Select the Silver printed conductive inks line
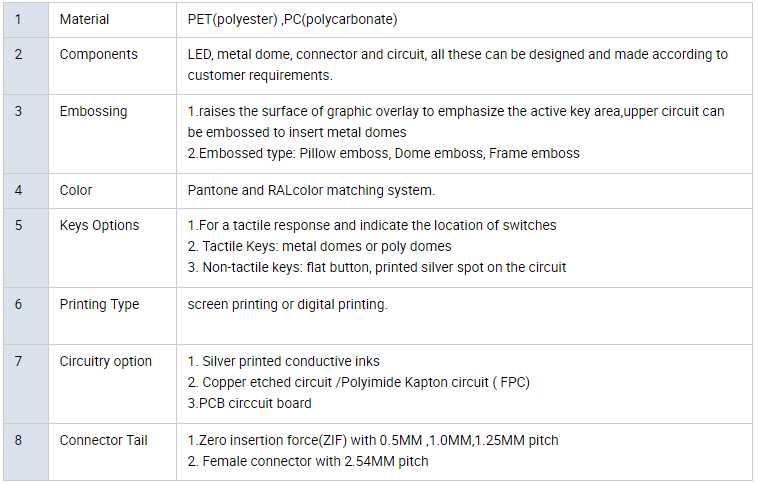 [x=284, y=361]
